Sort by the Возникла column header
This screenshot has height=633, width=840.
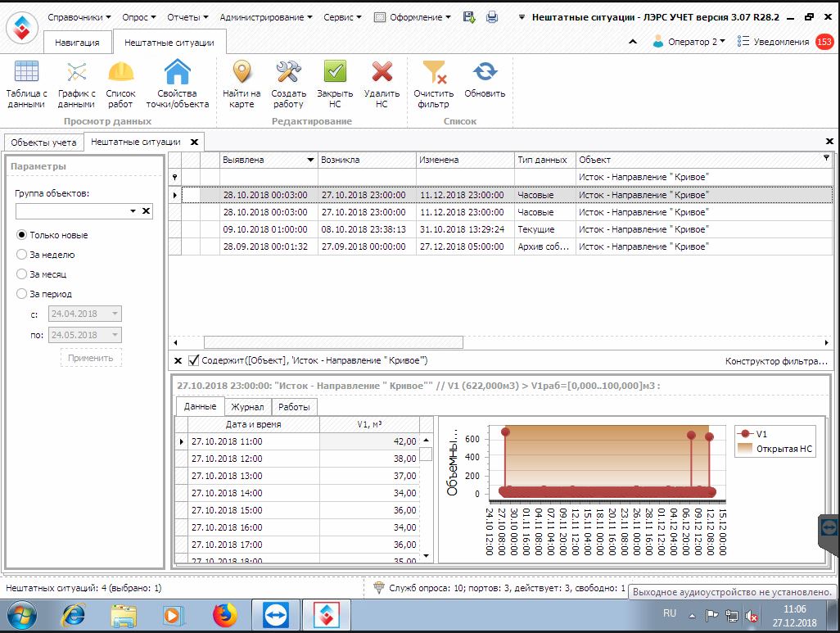point(367,160)
